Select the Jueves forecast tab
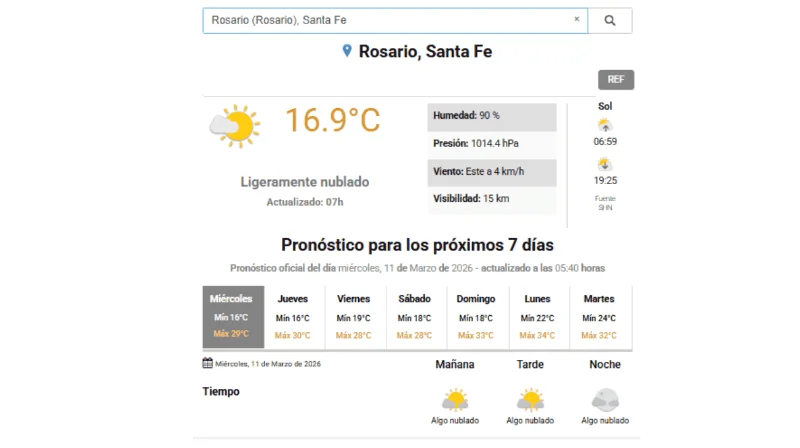This screenshot has width=800, height=448. (x=292, y=317)
